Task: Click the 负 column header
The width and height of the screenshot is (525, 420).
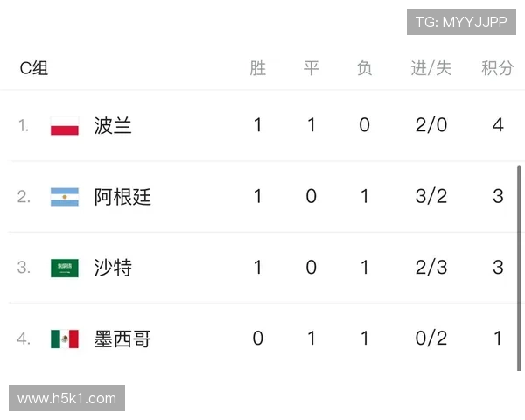Action: point(364,68)
